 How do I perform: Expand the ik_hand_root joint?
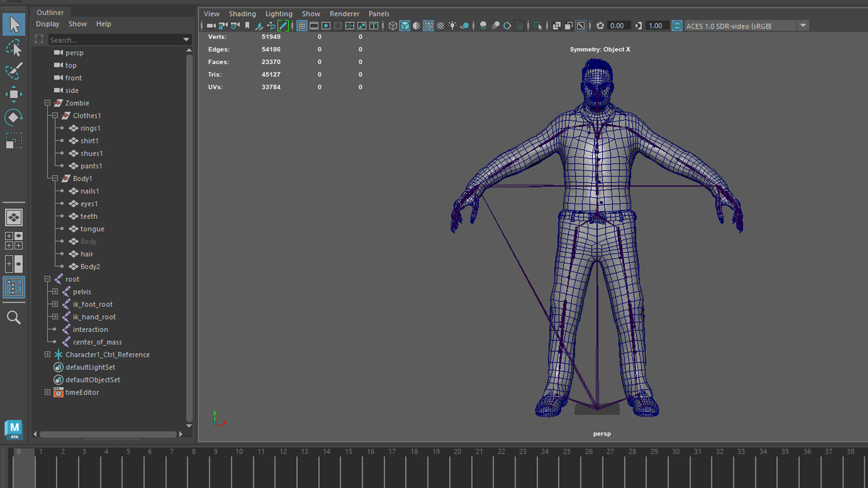coord(55,317)
